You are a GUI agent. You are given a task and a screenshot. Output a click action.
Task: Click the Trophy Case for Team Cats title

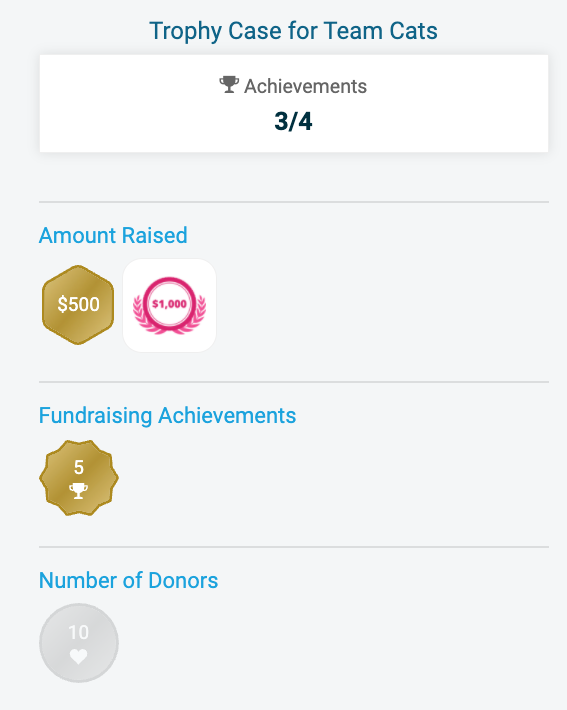[293, 31]
